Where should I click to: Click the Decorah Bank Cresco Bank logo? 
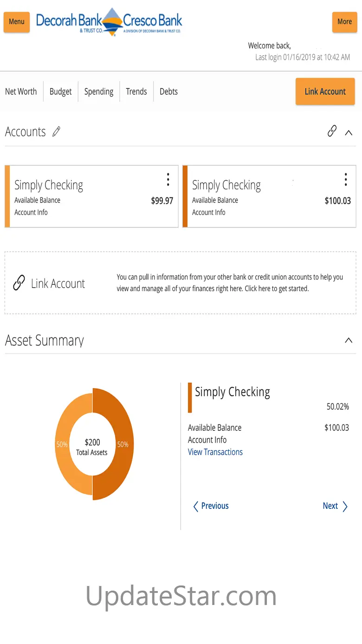[x=109, y=22]
